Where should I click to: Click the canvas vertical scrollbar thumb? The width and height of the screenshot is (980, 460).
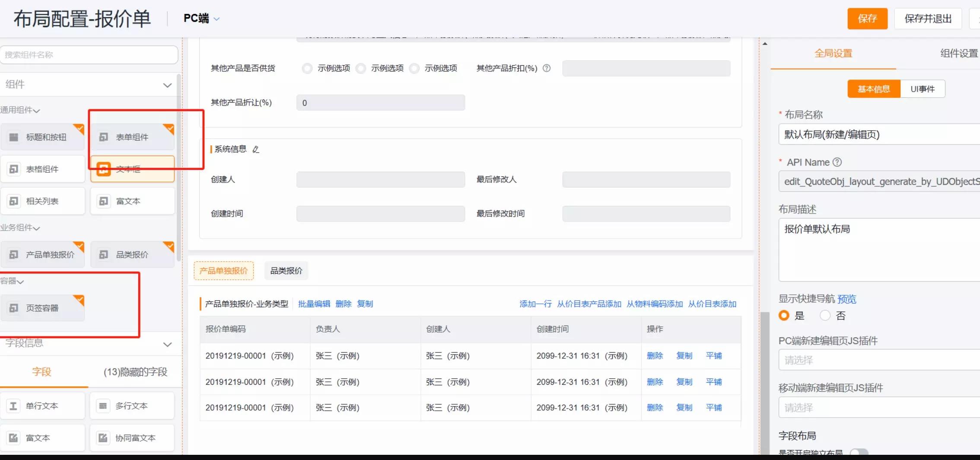point(765,383)
